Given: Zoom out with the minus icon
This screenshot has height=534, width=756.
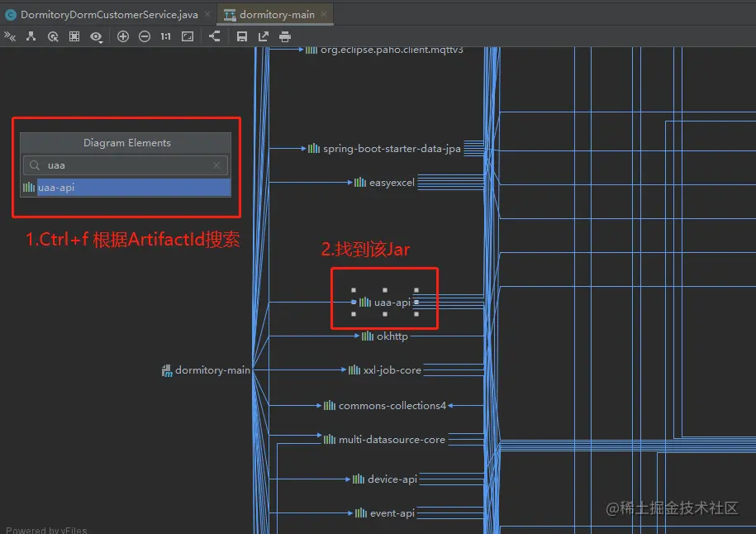Looking at the screenshot, I should coord(144,36).
